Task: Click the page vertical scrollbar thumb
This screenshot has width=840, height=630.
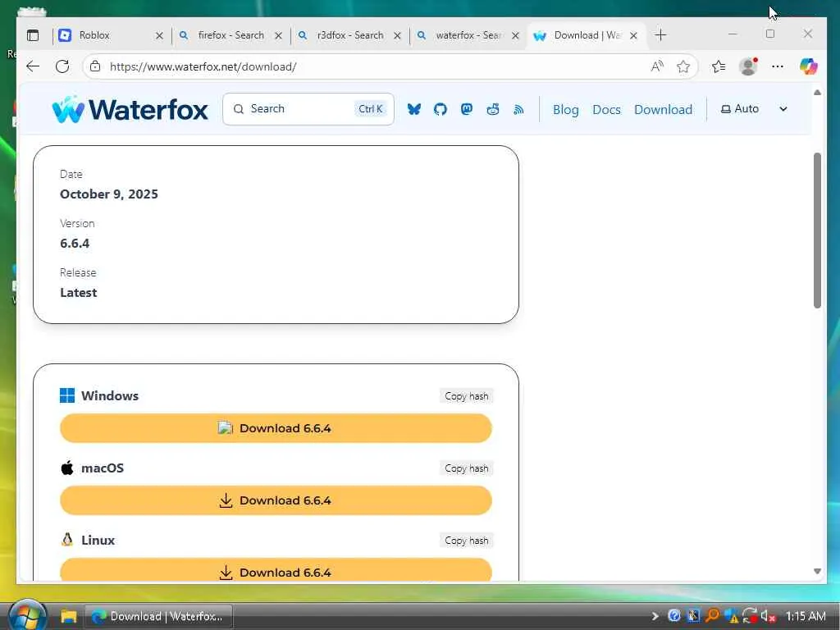Action: click(x=817, y=231)
